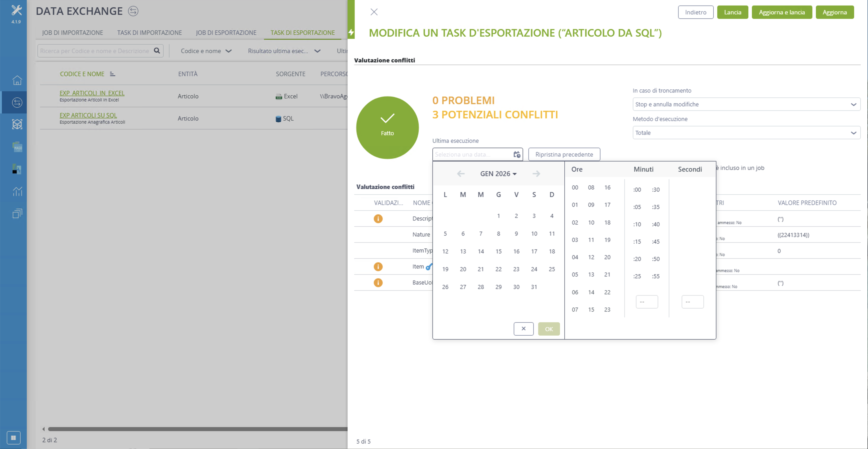This screenshot has width=868, height=449.
Task: Select hour 08 in Ore column
Action: click(x=591, y=187)
